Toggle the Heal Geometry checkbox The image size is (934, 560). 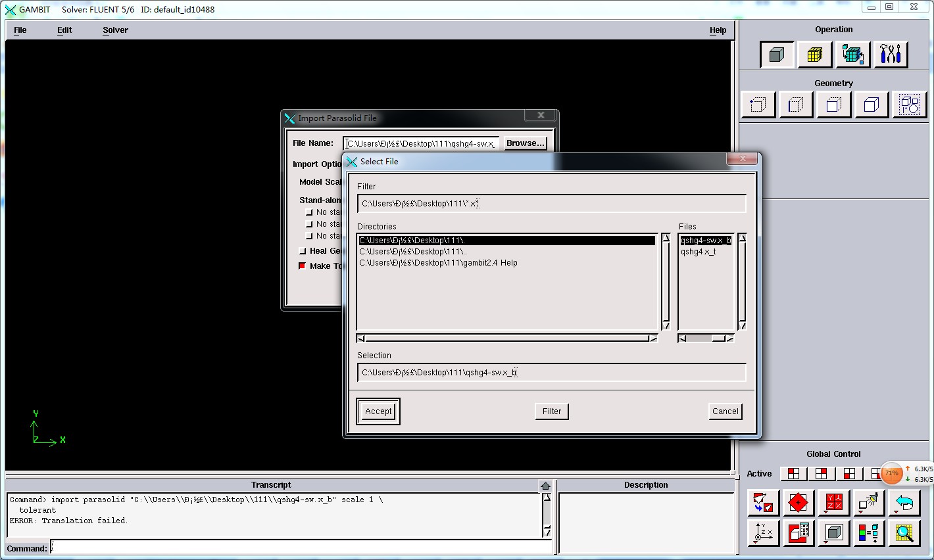303,251
